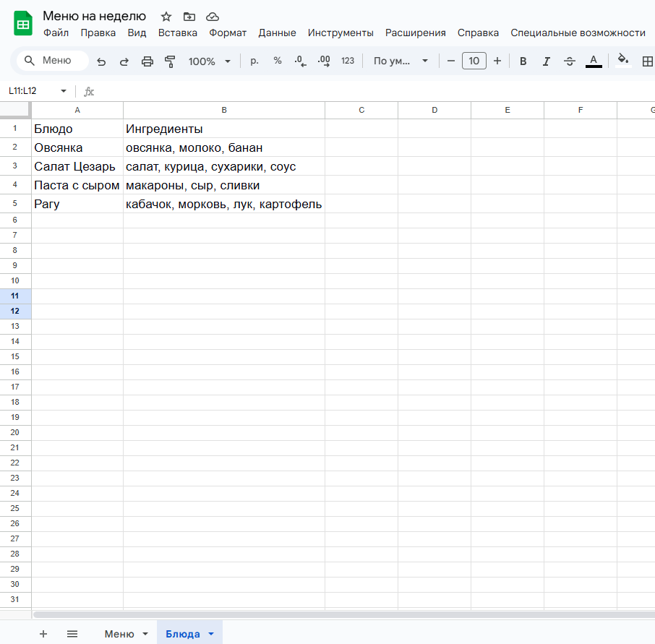Increase font size with plus button
This screenshot has width=655, height=644.
point(497,61)
